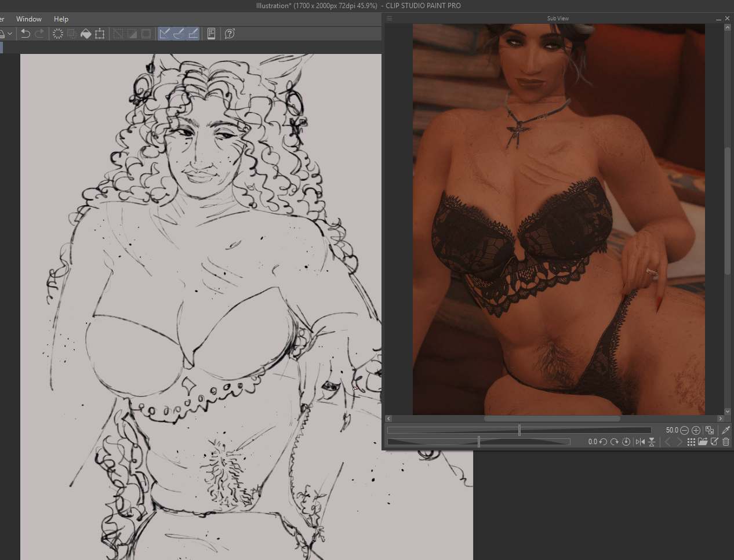Open the Help menu

(x=61, y=19)
